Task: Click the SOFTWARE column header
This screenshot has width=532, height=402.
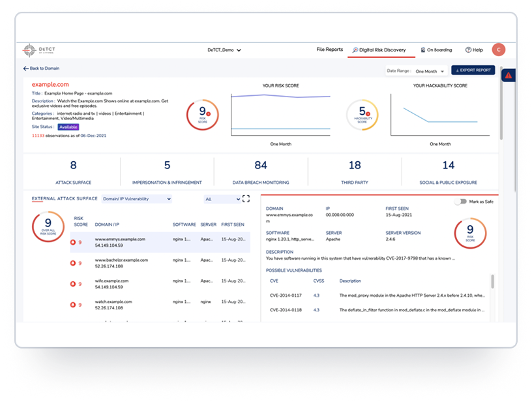Action: point(185,224)
